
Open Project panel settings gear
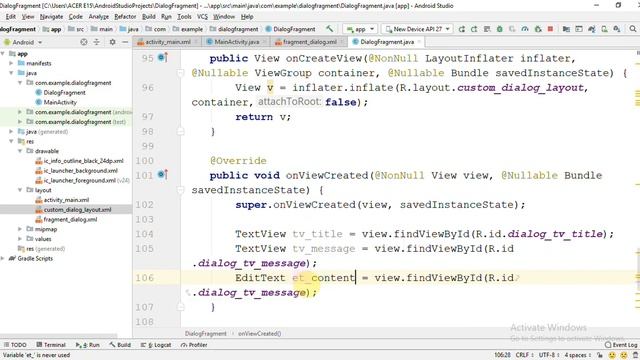[x=112, y=42]
